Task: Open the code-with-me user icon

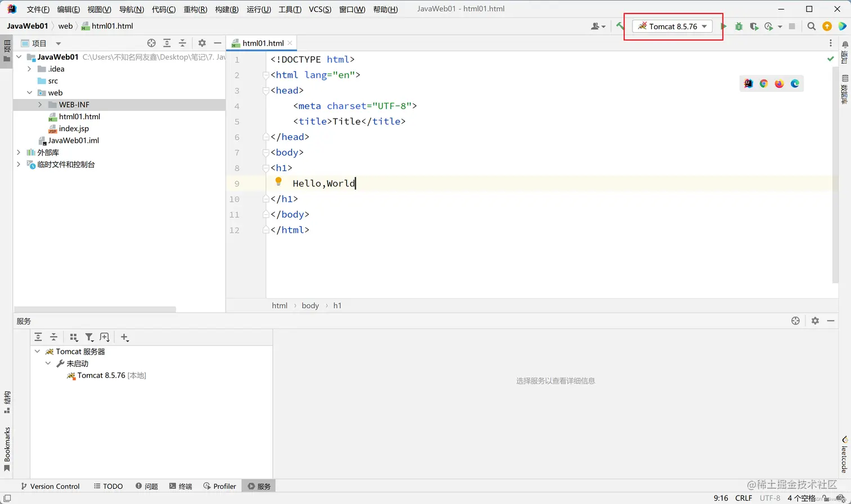Action: (598, 26)
